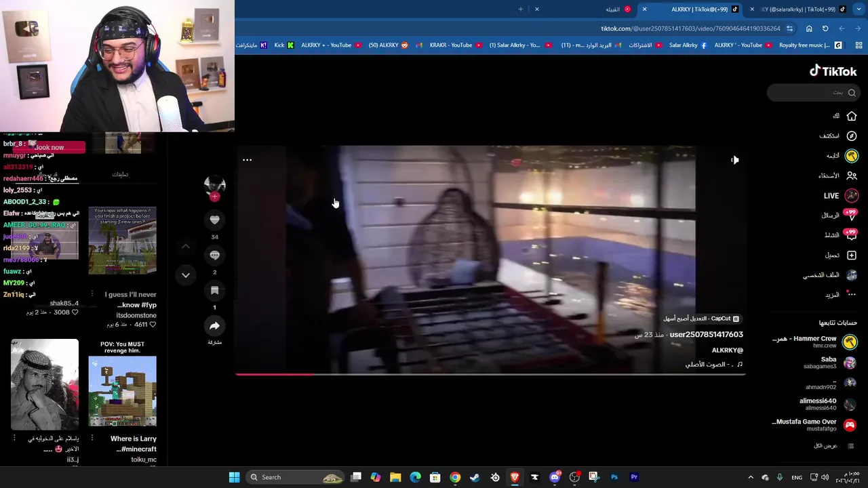The width and height of the screenshot is (868, 488).
Task: Follow creator via red plus badge
Action: pos(214,197)
